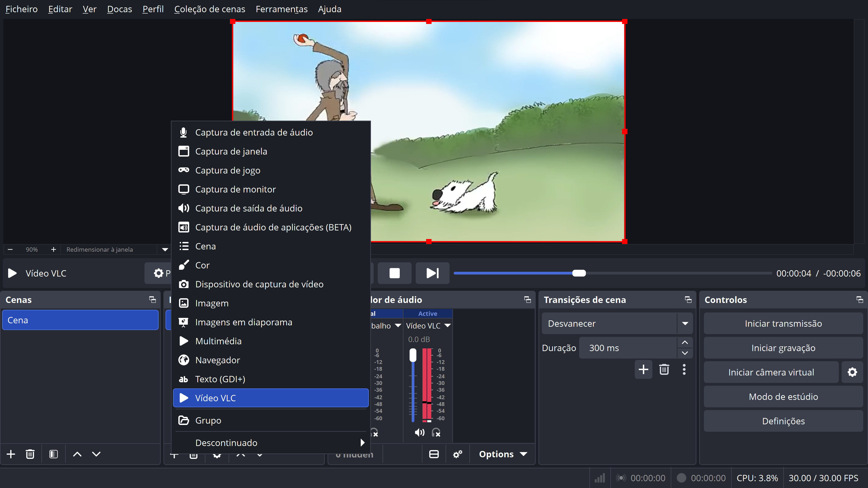
Task: Select Dispositivo de captura de vídeo
Action: 271,284
